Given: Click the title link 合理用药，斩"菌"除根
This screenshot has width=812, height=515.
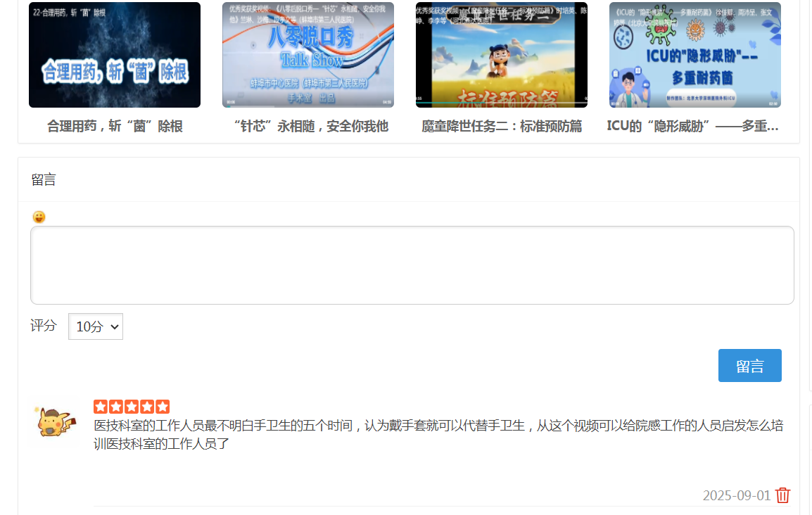Looking at the screenshot, I should click(x=115, y=127).
